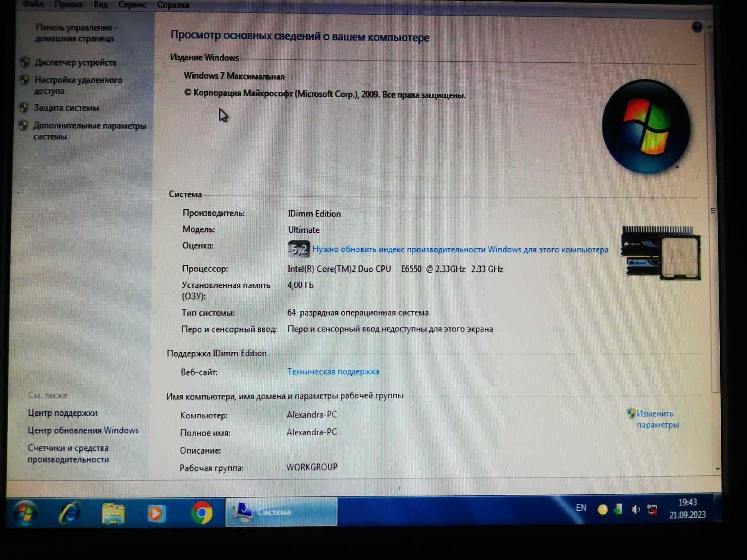
Task: Open Центр поддержки link
Action: point(63,413)
